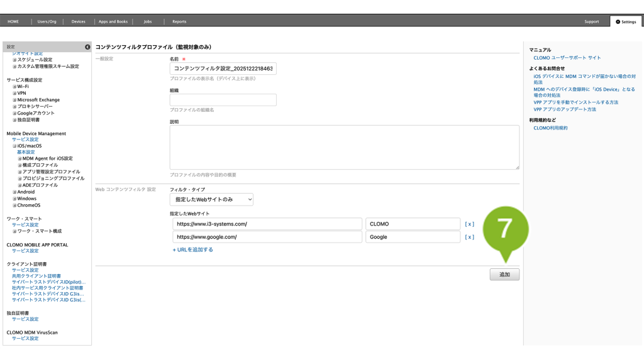Click the Settings gear tab

pos(626,21)
